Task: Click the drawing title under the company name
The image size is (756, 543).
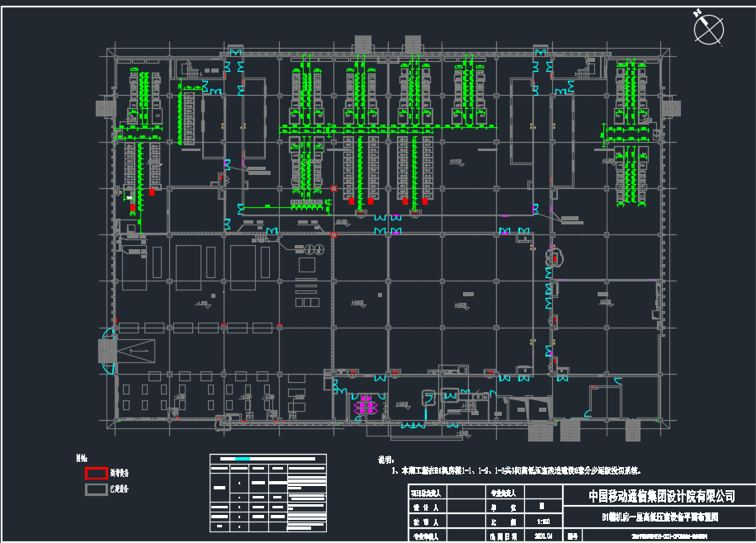Action: click(x=660, y=517)
